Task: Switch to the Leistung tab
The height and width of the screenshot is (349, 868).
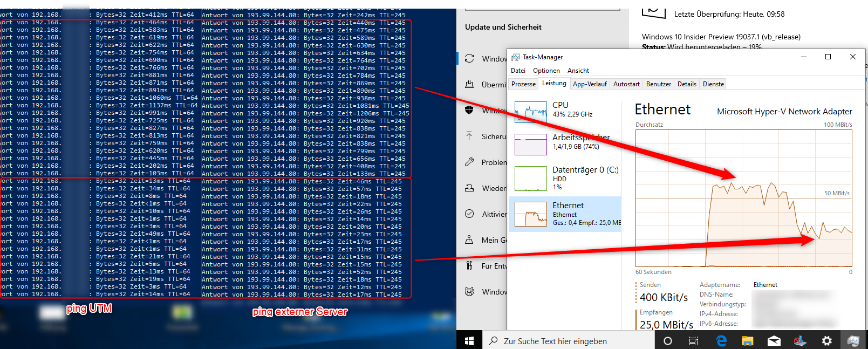Action: 554,83
